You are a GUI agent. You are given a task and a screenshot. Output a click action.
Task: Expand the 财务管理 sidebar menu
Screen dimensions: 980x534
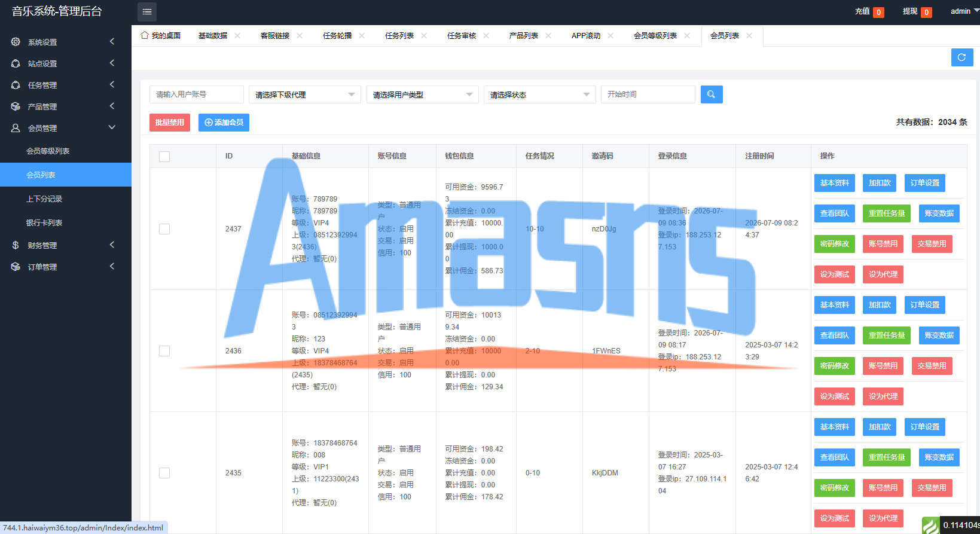pyautogui.click(x=66, y=245)
